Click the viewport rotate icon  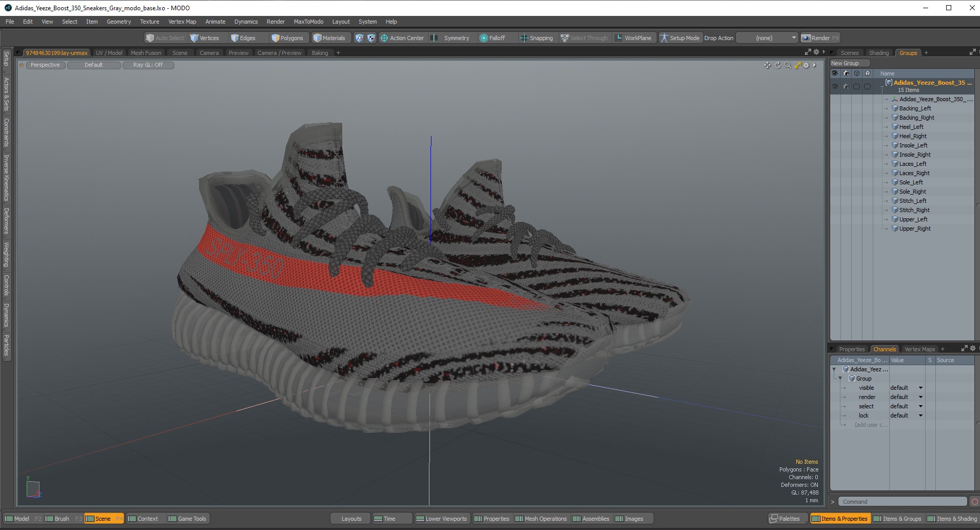777,65
